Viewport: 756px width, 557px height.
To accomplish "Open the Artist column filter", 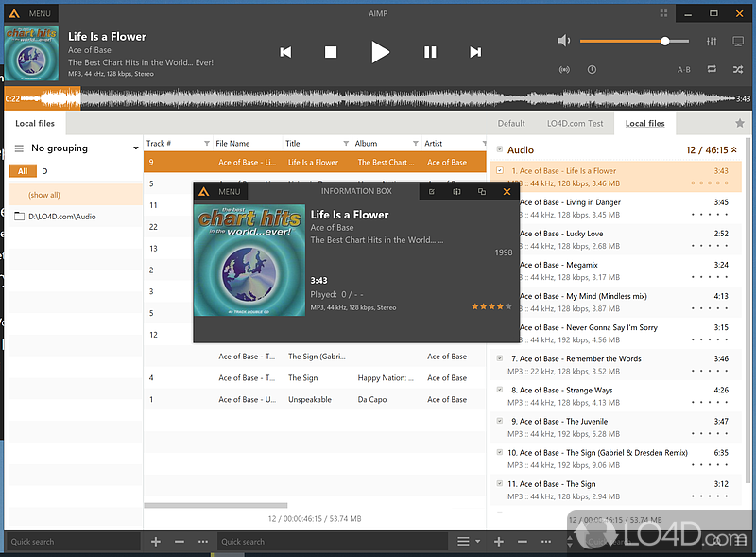I will click(484, 144).
